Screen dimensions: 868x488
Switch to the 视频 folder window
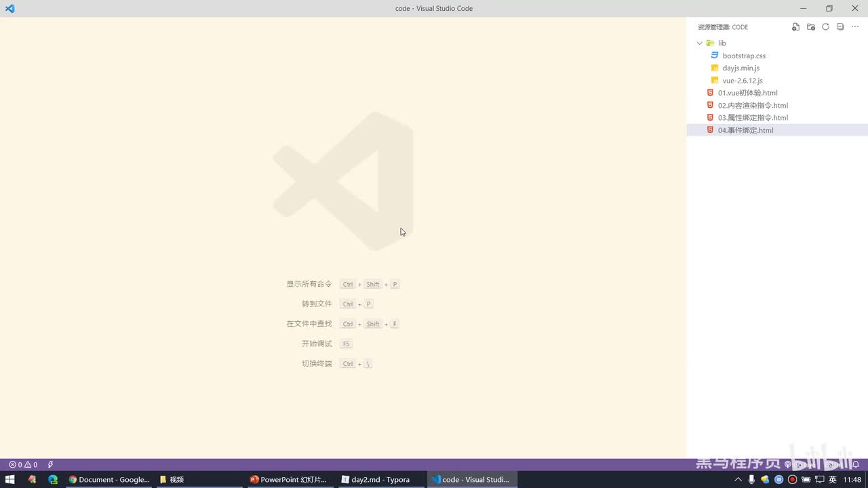pyautogui.click(x=199, y=479)
